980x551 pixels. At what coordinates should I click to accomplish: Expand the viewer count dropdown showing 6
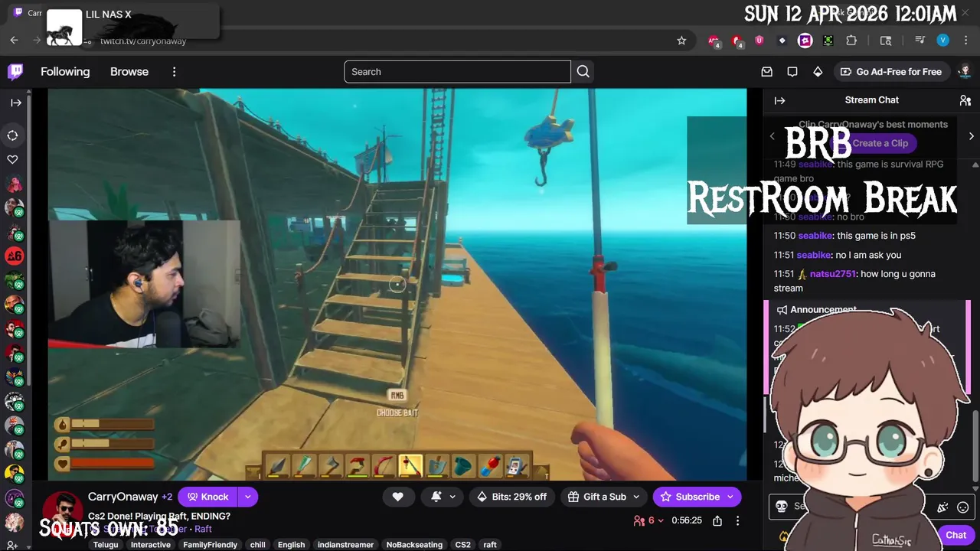(650, 520)
